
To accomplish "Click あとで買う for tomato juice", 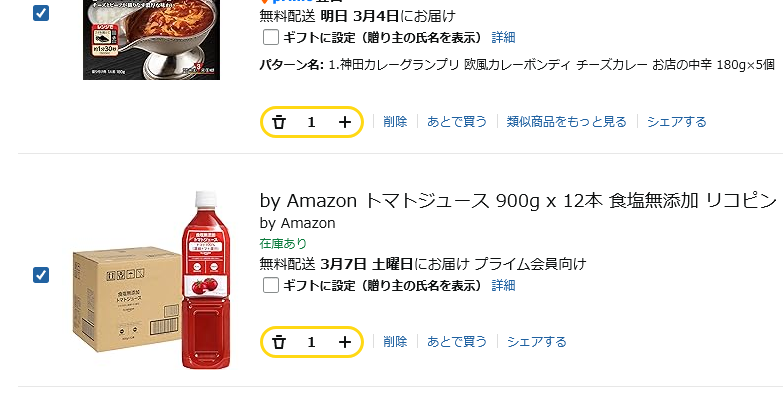I will pyautogui.click(x=457, y=342).
